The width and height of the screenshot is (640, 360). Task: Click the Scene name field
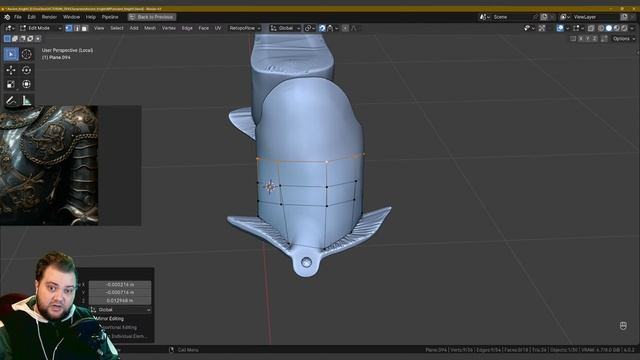click(511, 17)
